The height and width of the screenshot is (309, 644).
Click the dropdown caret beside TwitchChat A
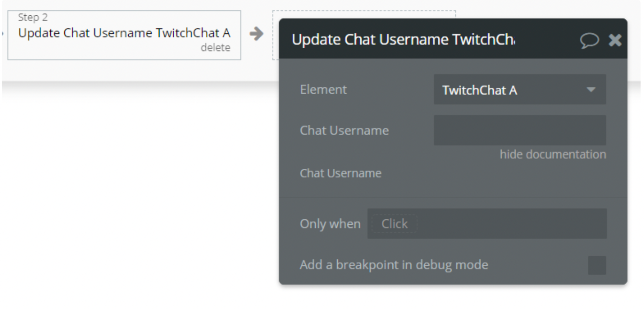[590, 90]
